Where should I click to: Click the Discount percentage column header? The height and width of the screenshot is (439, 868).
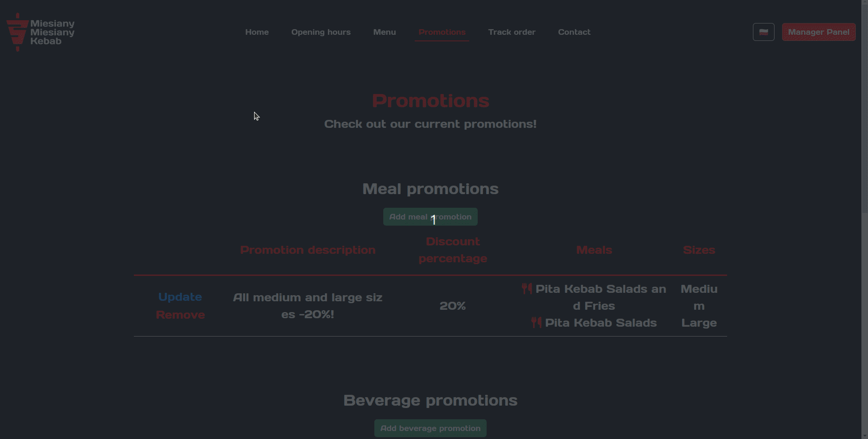[x=452, y=250]
